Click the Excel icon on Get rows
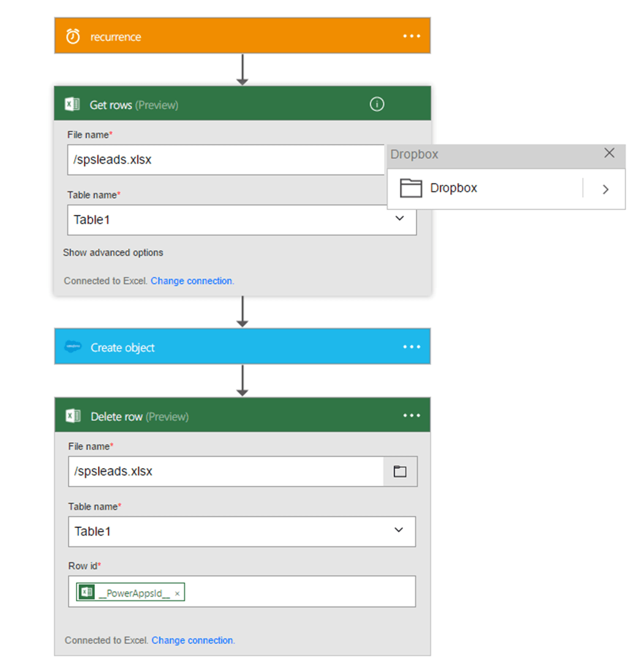Image resolution: width=640 pixels, height=672 pixels. [72, 105]
